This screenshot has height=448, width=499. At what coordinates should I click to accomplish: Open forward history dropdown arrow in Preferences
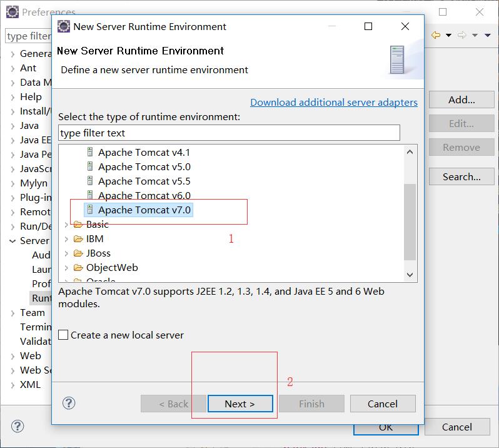(475, 35)
